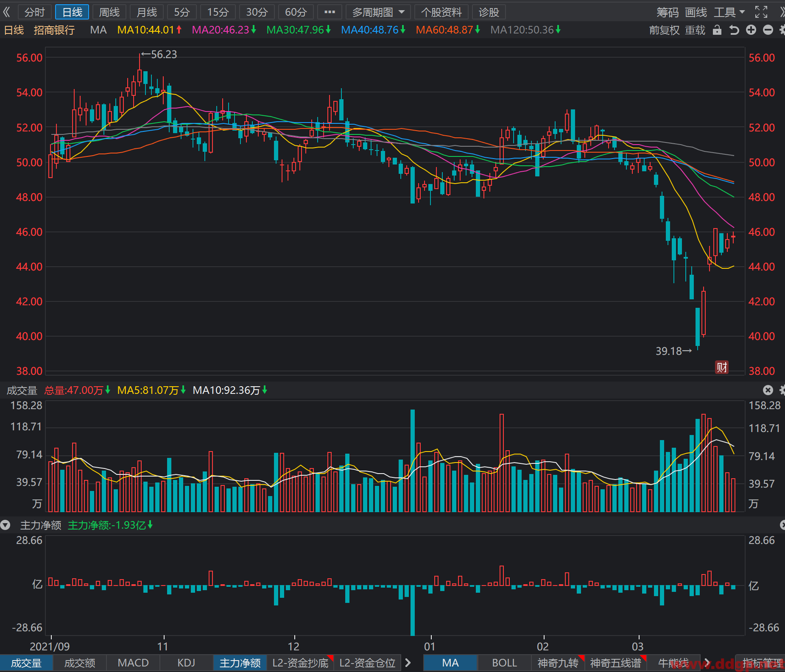Switch chart period to 周线
This screenshot has height=672, width=785.
pos(109,12)
